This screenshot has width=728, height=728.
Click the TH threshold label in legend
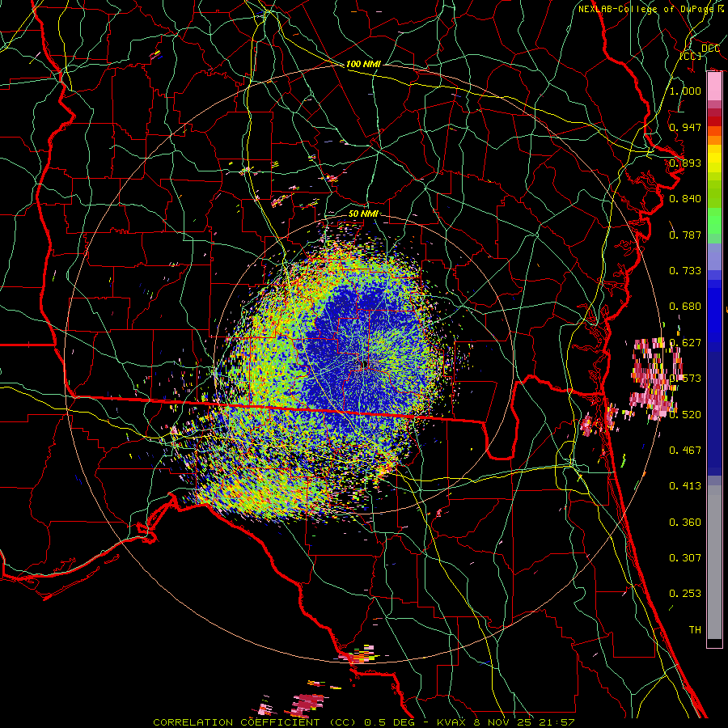coord(695,630)
